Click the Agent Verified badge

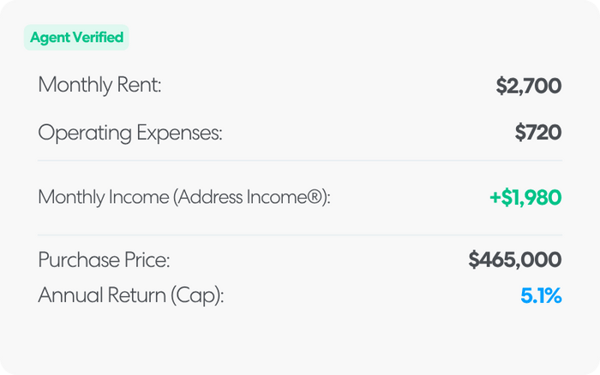[x=77, y=38]
